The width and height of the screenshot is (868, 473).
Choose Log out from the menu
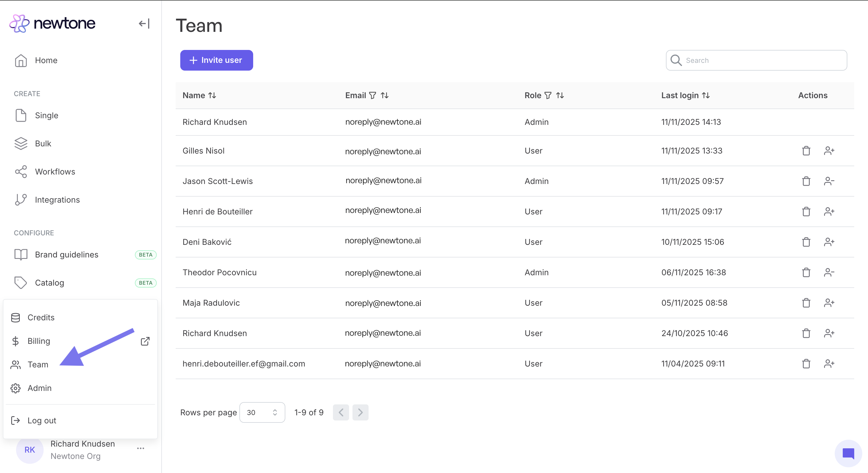coord(42,420)
